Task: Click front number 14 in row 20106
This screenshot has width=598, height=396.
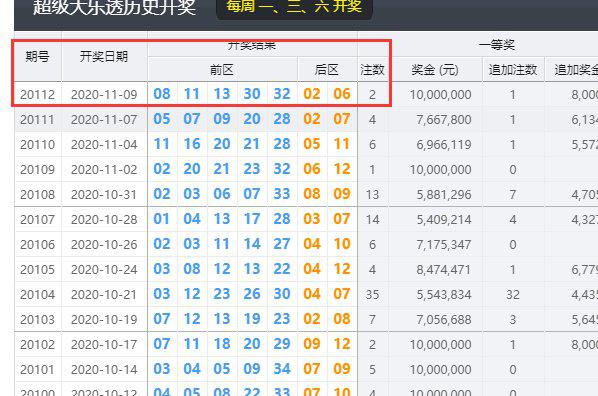Action: (x=252, y=244)
